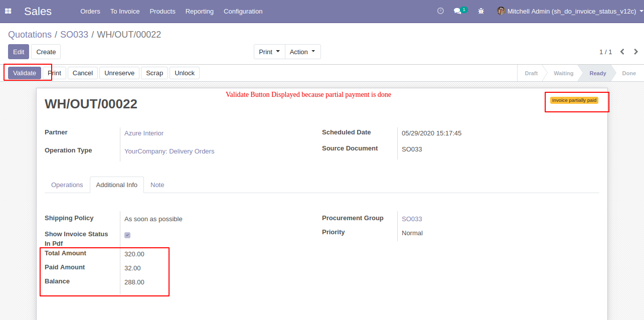Go to SO033 breadcrumb link
Image resolution: width=644 pixels, height=320 pixels.
click(x=74, y=35)
